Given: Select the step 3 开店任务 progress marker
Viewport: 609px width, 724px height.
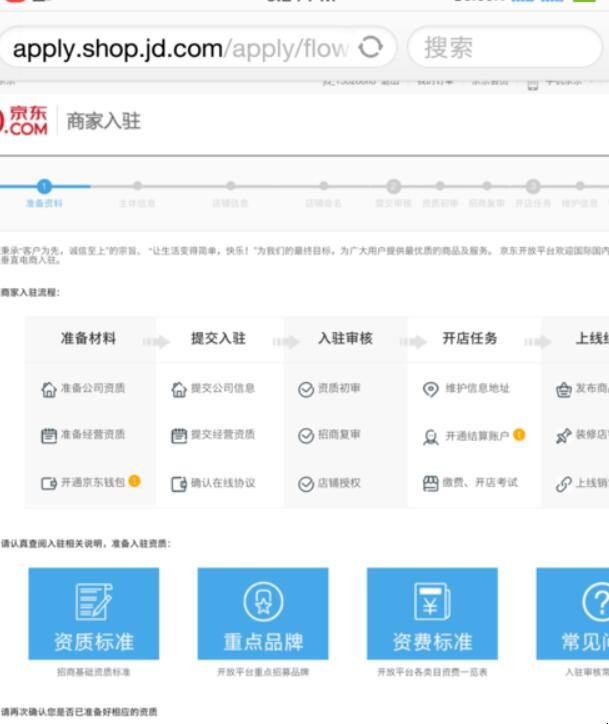Looking at the screenshot, I should click(533, 187).
